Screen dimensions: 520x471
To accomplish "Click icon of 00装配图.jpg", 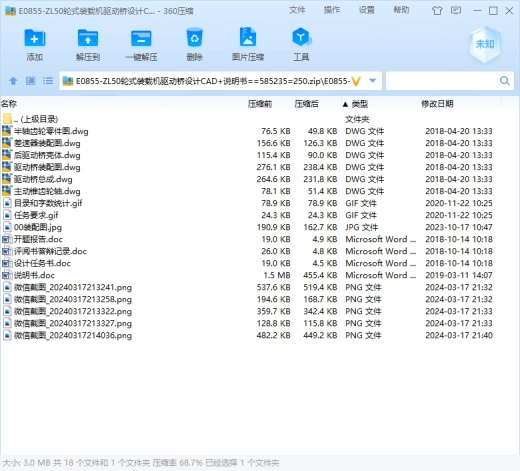I will pos(7,227).
